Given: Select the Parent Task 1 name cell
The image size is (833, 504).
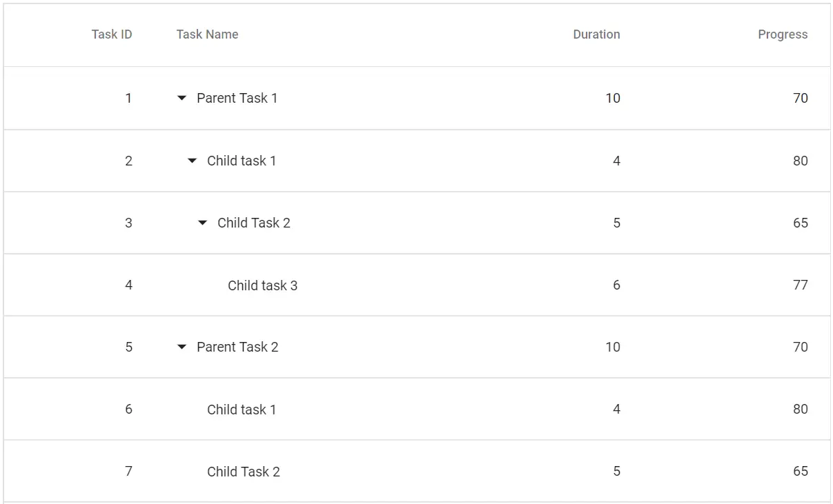Looking at the screenshot, I should 237,99.
